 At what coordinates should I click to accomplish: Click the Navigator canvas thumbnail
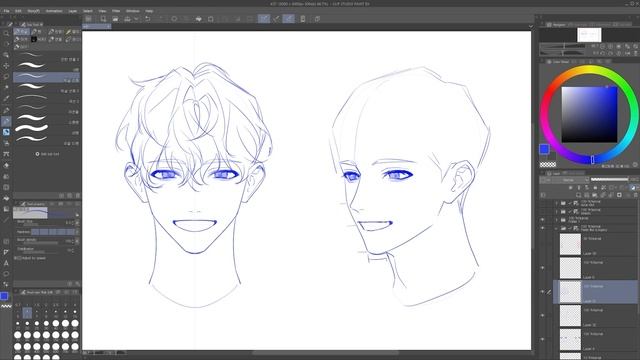point(589,35)
